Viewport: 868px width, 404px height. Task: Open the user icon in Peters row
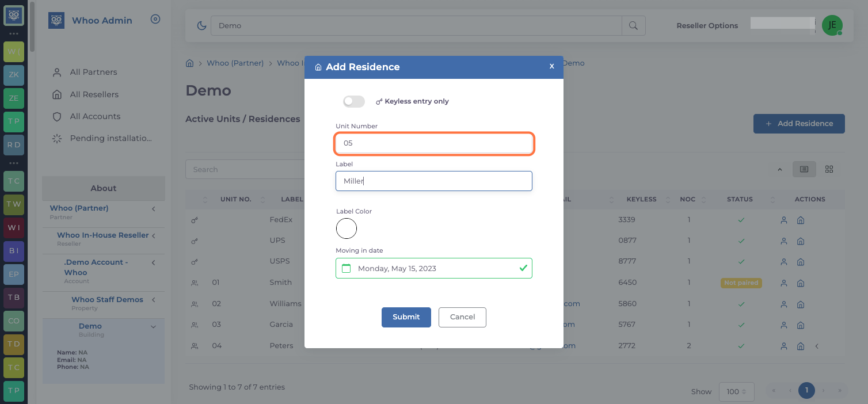point(783,346)
